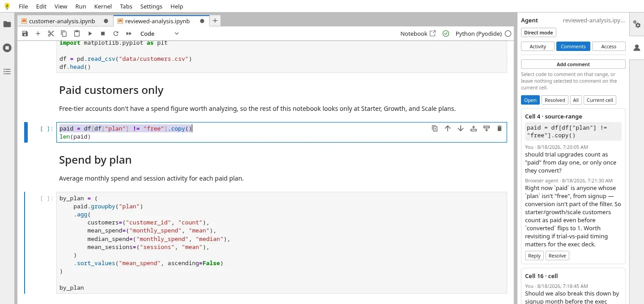
Task: Click the JupyterLite logo icon
Action: point(7,6)
